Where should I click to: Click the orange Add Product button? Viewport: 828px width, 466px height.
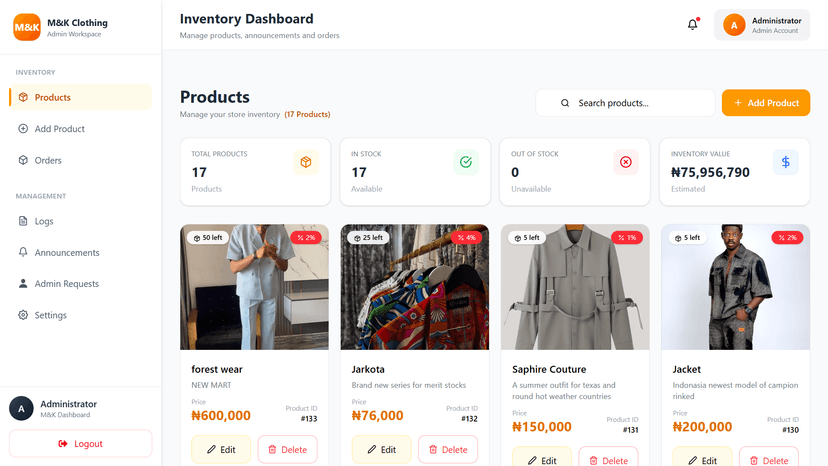click(x=766, y=103)
